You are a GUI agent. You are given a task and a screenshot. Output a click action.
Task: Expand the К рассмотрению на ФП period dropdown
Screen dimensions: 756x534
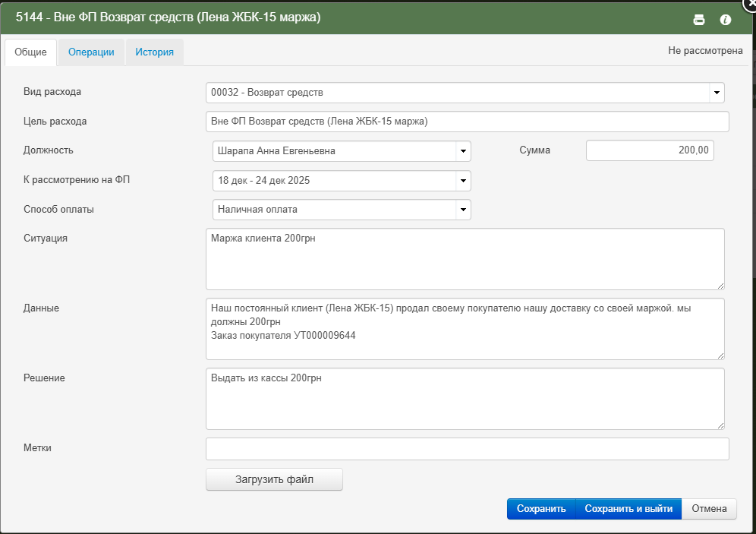coord(461,181)
